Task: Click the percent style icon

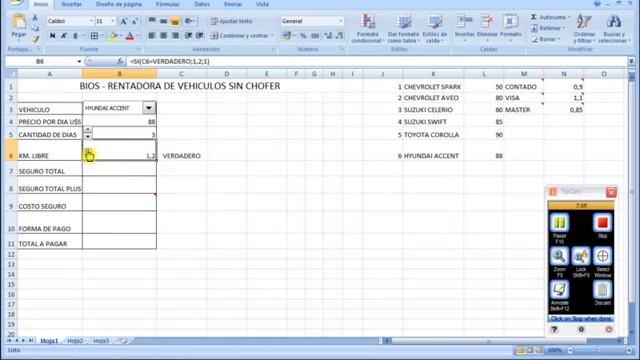Action: click(303, 36)
